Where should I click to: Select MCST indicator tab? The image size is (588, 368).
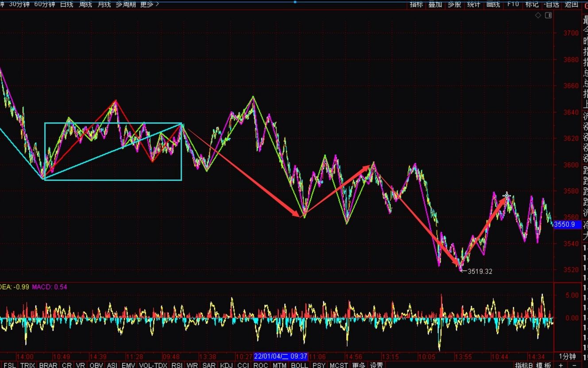[339, 365]
